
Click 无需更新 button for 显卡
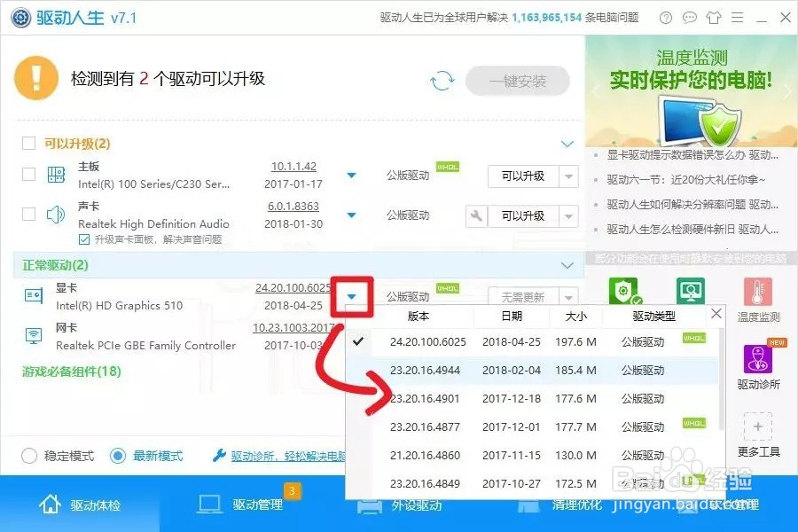point(523,297)
